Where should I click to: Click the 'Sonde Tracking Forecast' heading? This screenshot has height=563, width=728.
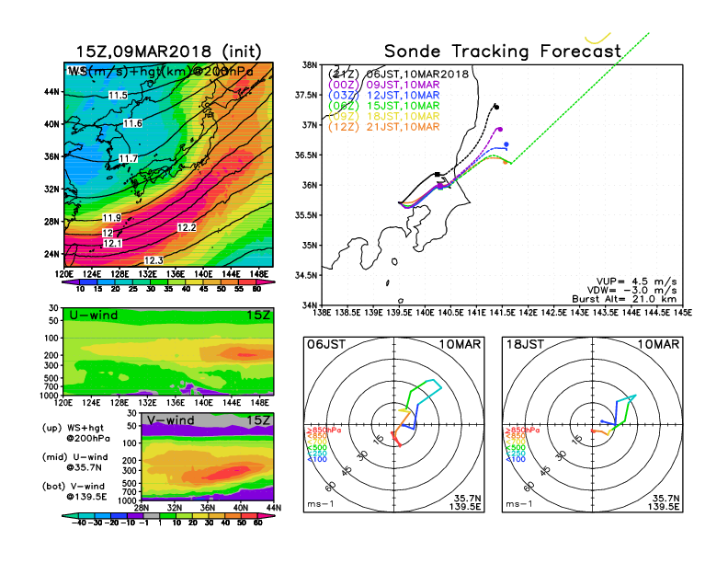pos(503,52)
